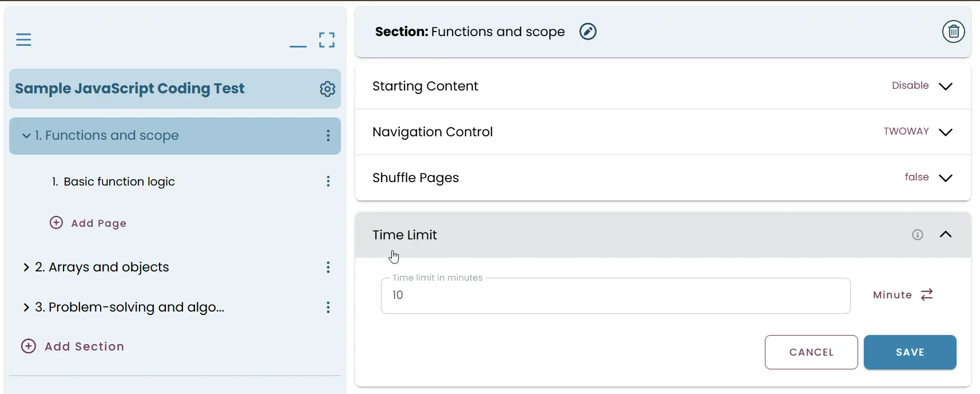Click the TWOWAY navigation value

pyautogui.click(x=906, y=131)
